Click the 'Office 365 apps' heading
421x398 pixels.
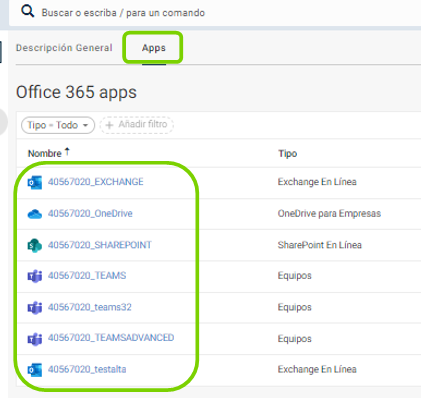76,92
